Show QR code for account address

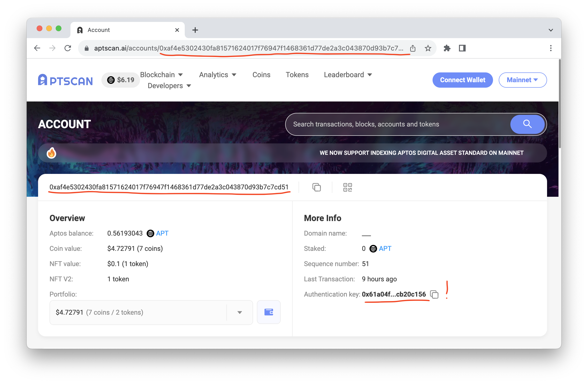pos(347,187)
